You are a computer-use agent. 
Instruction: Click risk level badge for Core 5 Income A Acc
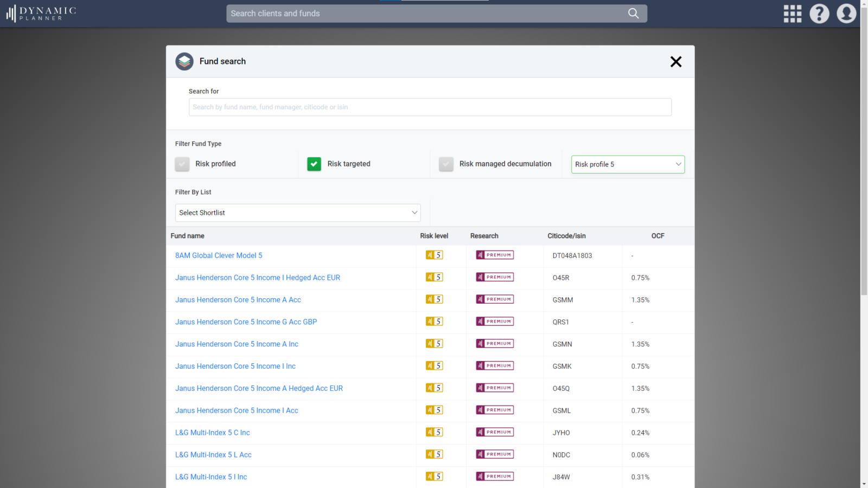click(435, 299)
